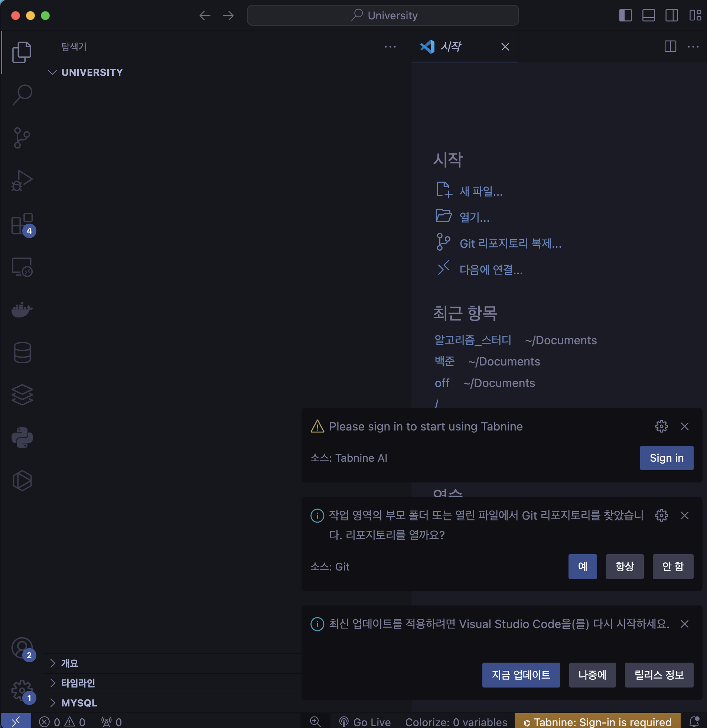Open the notifications bell in status bar
The height and width of the screenshot is (728, 707).
tap(694, 722)
